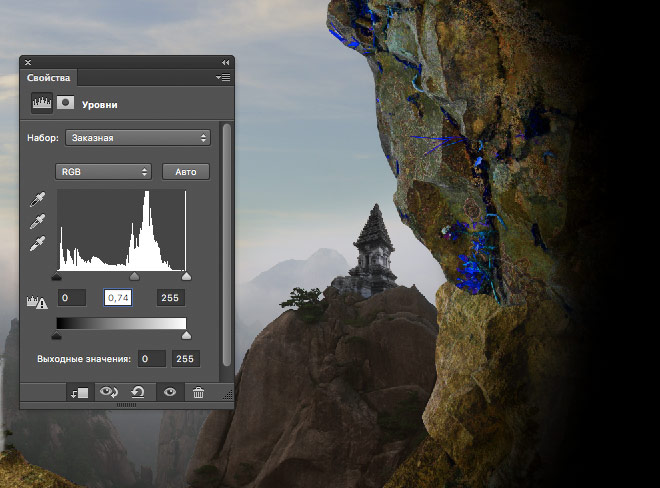Click the Авто button

(x=186, y=172)
